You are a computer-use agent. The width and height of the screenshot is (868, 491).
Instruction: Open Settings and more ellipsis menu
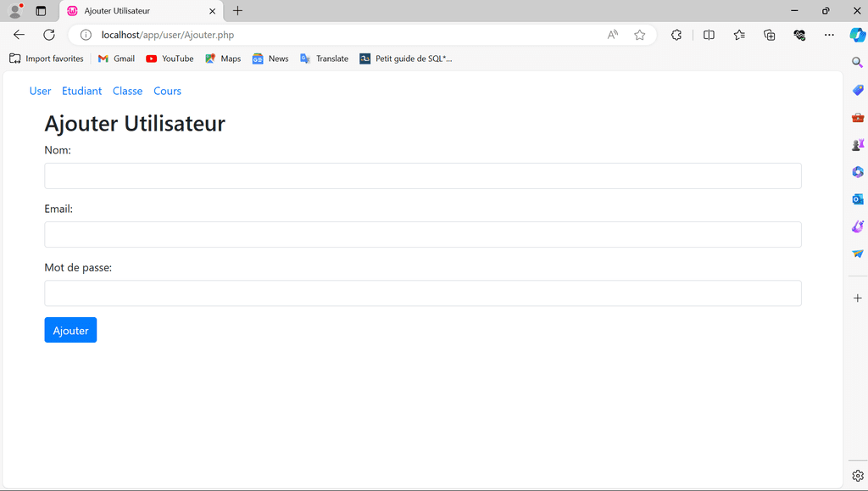pyautogui.click(x=829, y=35)
